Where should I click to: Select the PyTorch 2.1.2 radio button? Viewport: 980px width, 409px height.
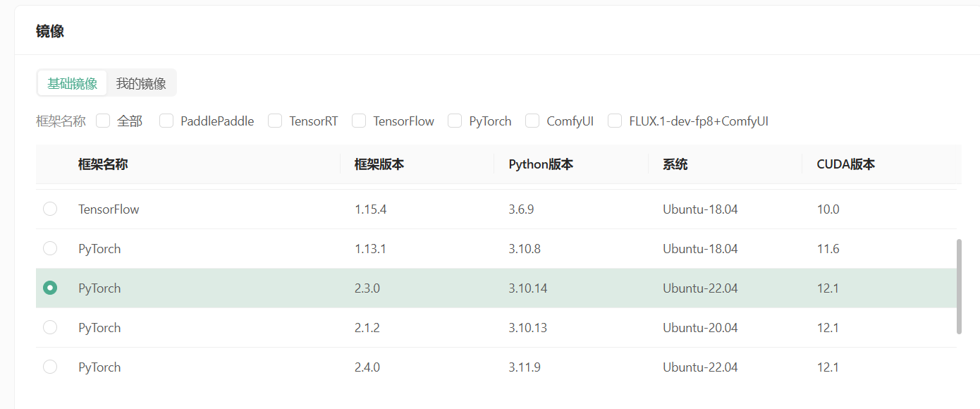tap(50, 327)
